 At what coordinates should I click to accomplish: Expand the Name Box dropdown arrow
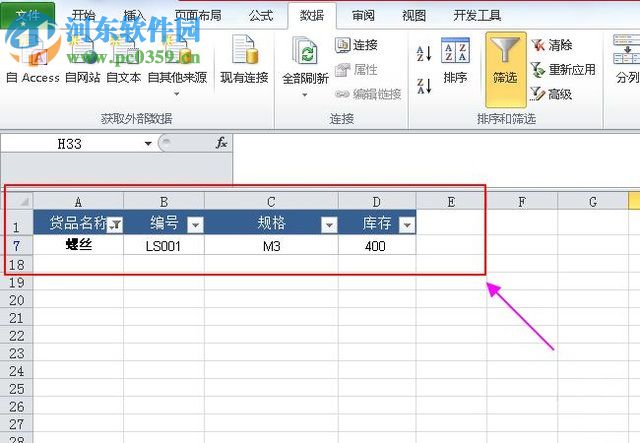(x=148, y=144)
